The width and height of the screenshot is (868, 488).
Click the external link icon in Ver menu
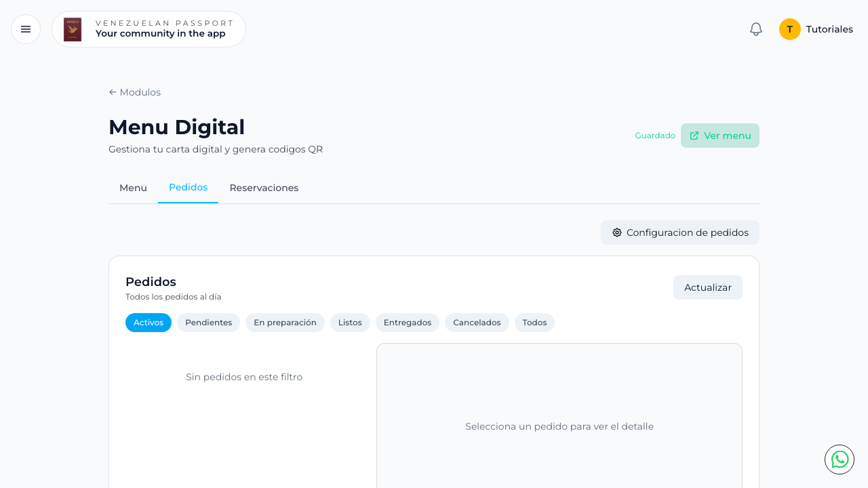[x=694, y=136]
